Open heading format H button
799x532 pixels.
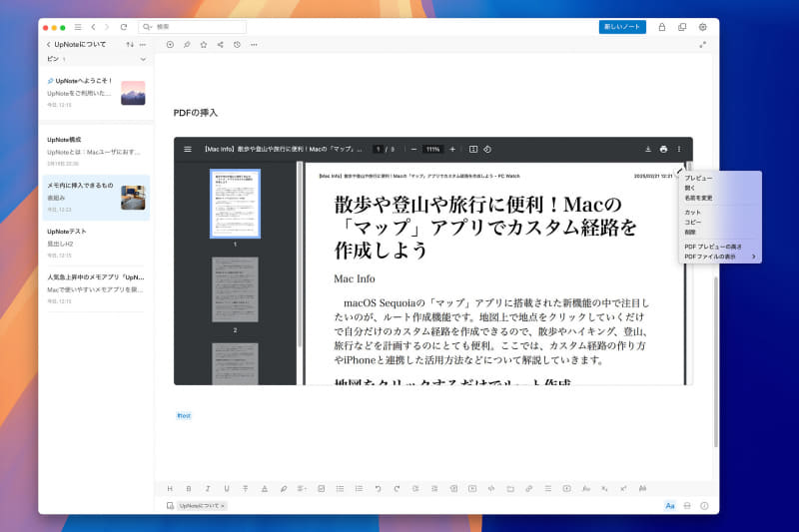[170, 489]
